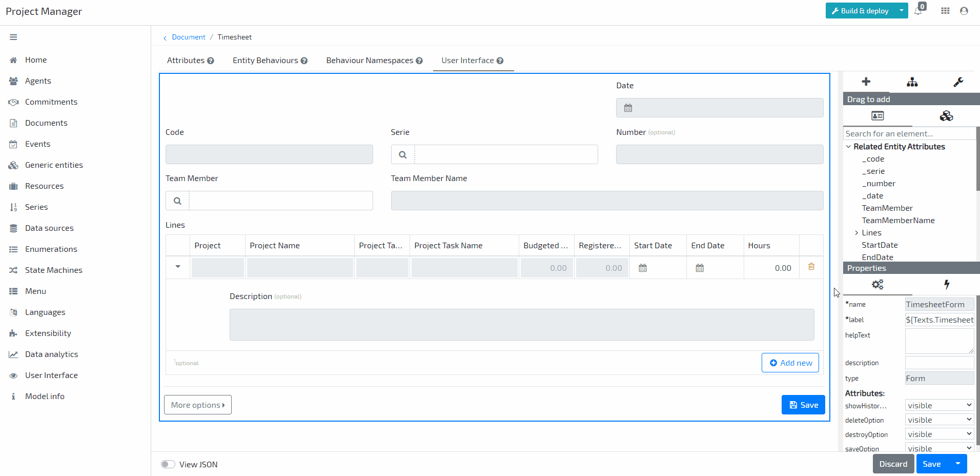The height and width of the screenshot is (476, 980).
Task: Open the gears properties settings icon
Action: click(877, 284)
